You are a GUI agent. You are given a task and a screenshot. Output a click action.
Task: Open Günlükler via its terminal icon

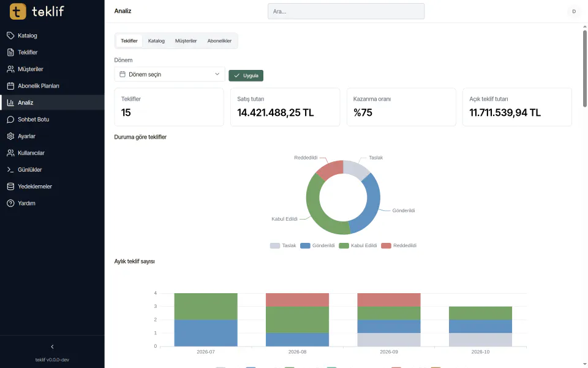10,170
